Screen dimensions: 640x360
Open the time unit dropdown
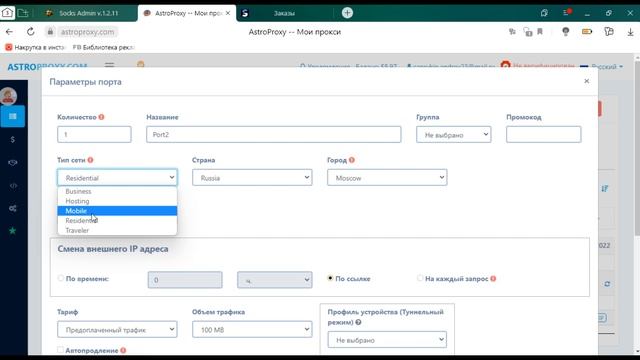(x=275, y=280)
